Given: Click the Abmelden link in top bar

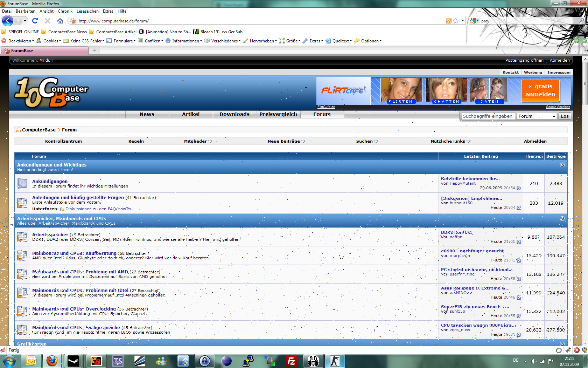Looking at the screenshot, I should 560,60.
